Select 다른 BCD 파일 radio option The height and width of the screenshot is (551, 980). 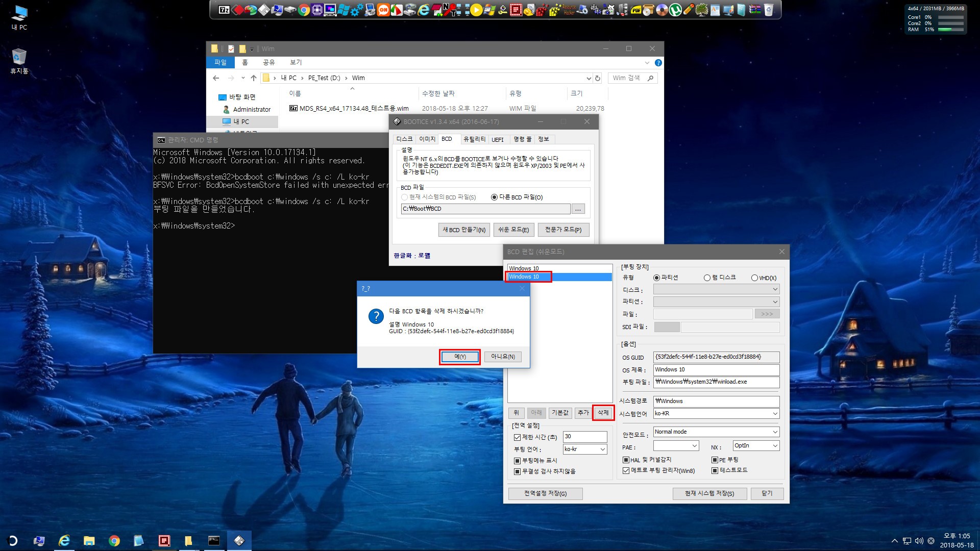click(x=517, y=197)
